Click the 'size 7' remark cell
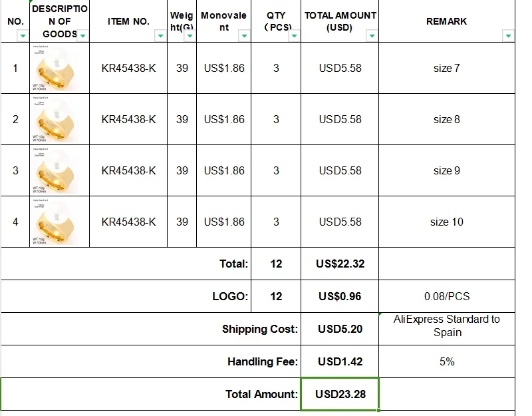532x416 pixels. coord(447,68)
